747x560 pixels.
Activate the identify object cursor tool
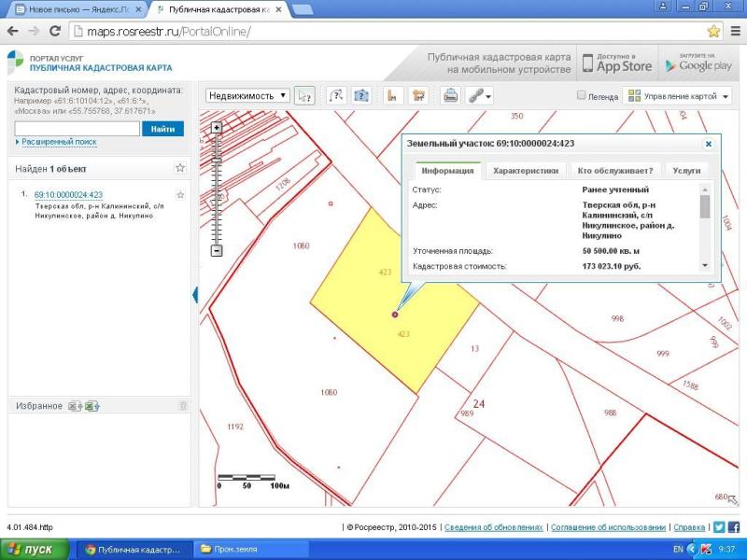coord(304,95)
